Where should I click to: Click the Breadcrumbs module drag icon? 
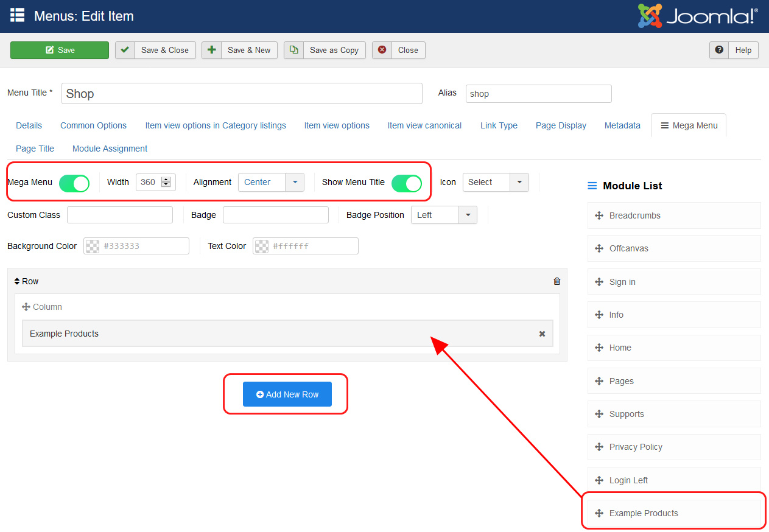click(599, 215)
